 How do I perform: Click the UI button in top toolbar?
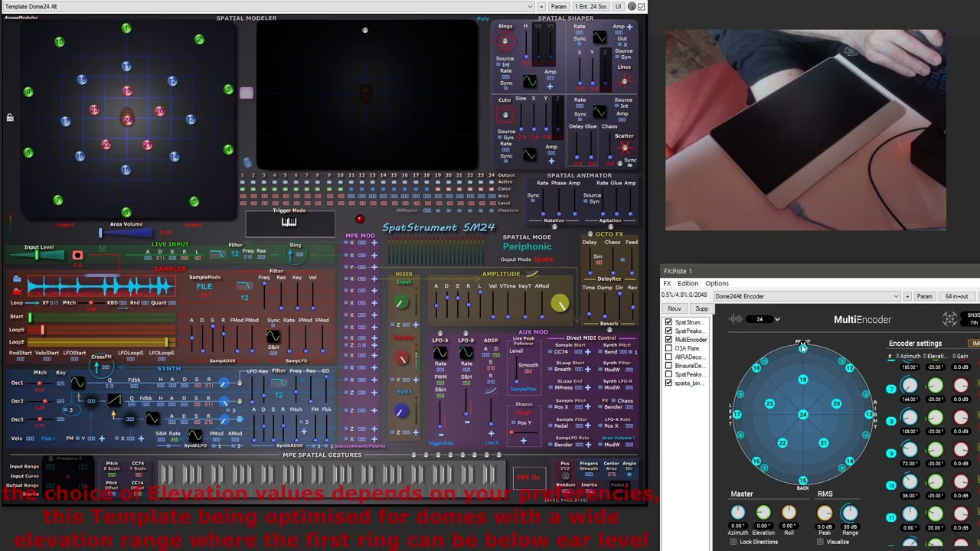(x=619, y=6)
